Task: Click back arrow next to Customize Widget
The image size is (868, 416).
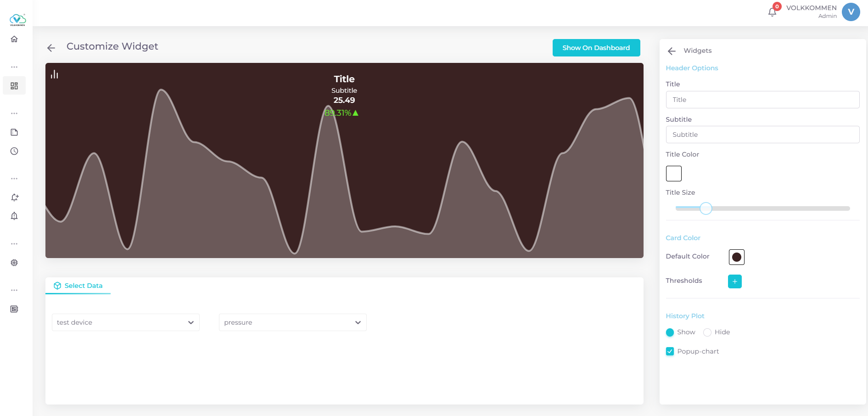Action: coord(51,48)
